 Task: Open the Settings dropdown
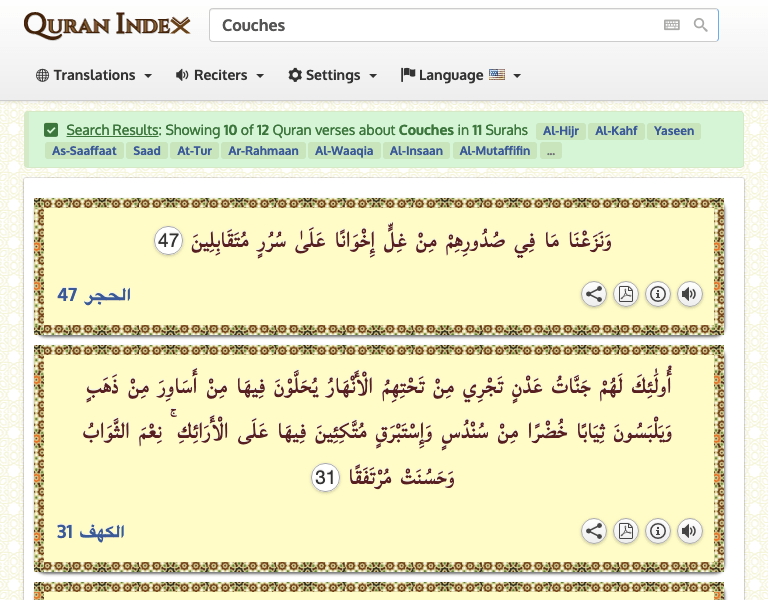(332, 75)
